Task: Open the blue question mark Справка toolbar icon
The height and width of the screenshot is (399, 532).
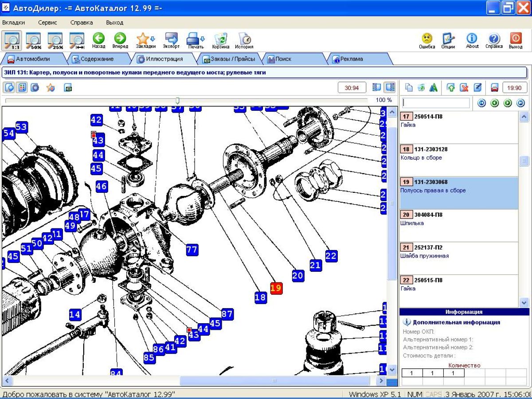Action: [x=494, y=40]
